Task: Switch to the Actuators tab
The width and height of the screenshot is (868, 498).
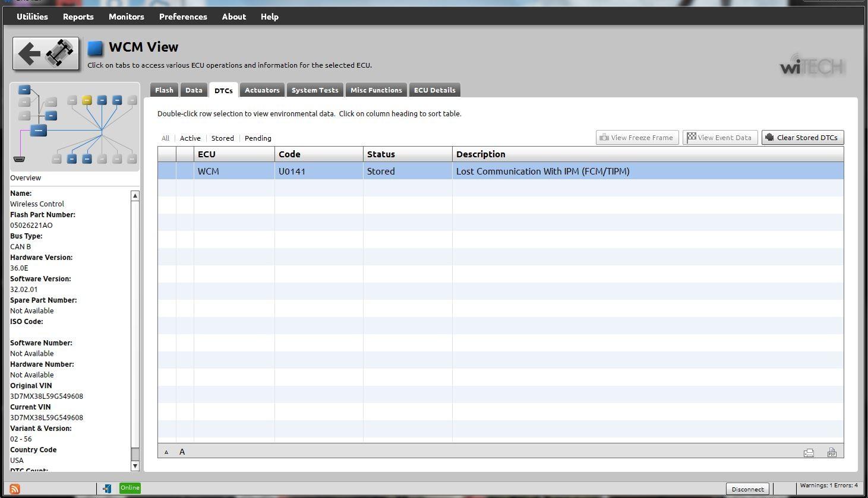Action: point(262,90)
